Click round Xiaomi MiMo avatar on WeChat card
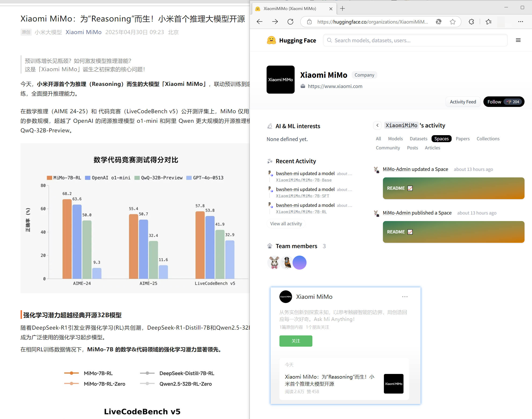 pyautogui.click(x=286, y=297)
